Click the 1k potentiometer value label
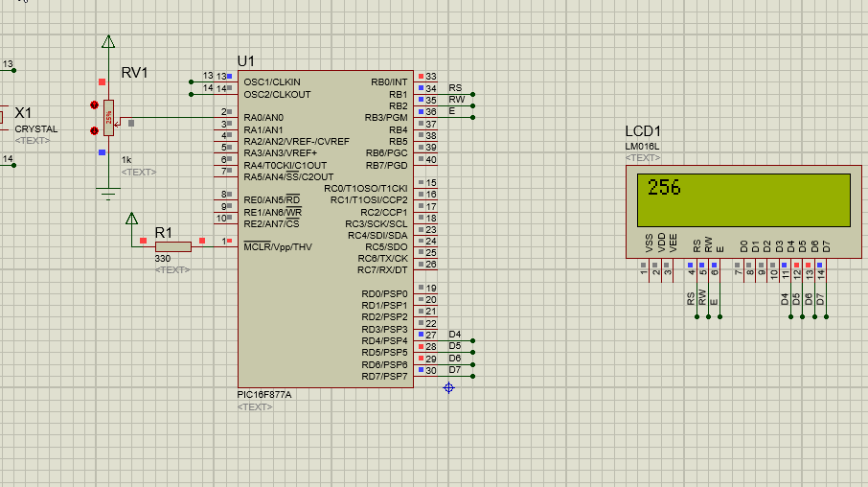 tap(126, 159)
